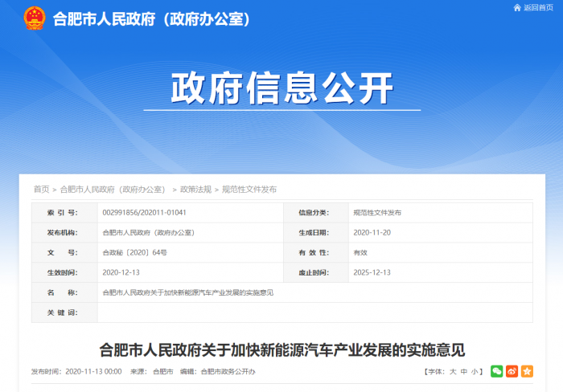563x392 pixels.
Task: Set font size to 小
Action: coord(475,372)
